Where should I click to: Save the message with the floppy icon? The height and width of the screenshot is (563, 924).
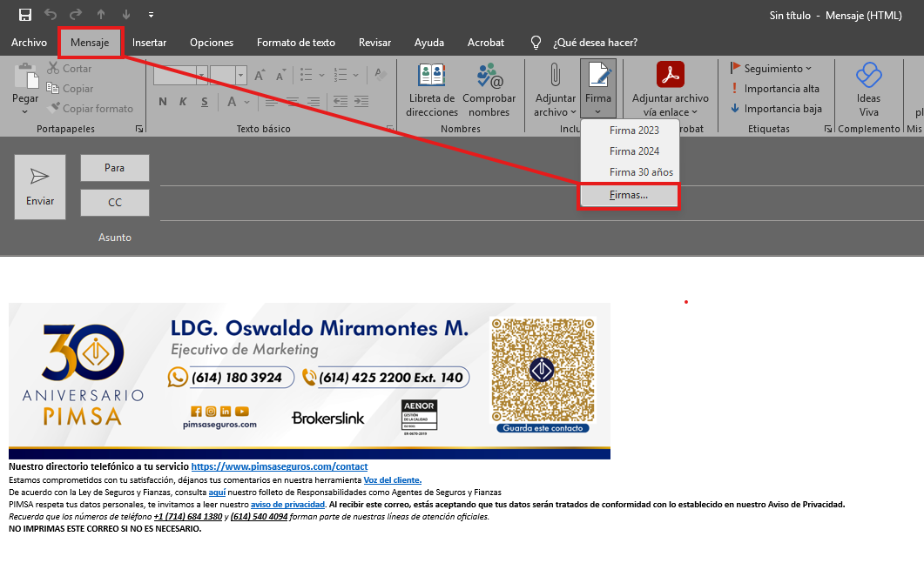(x=24, y=15)
